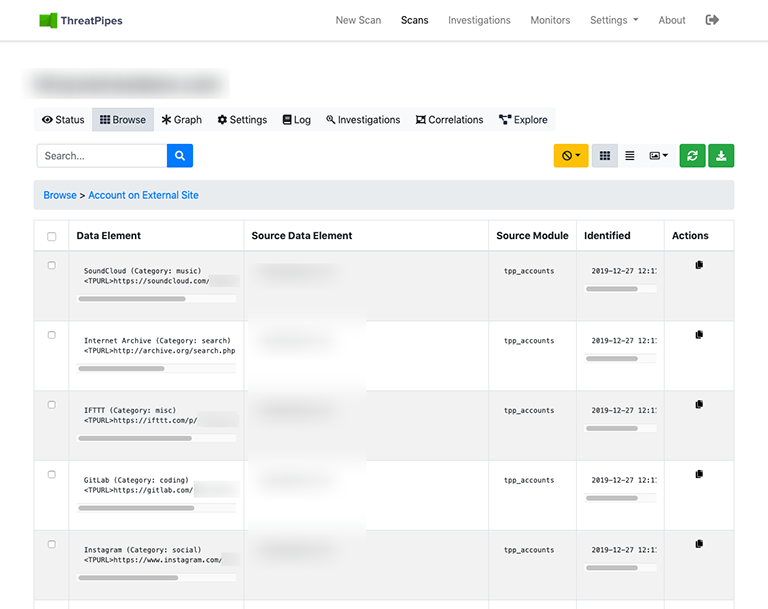Click the Browse breadcrumb link
Screen dimensions: 768x609
tap(60, 195)
